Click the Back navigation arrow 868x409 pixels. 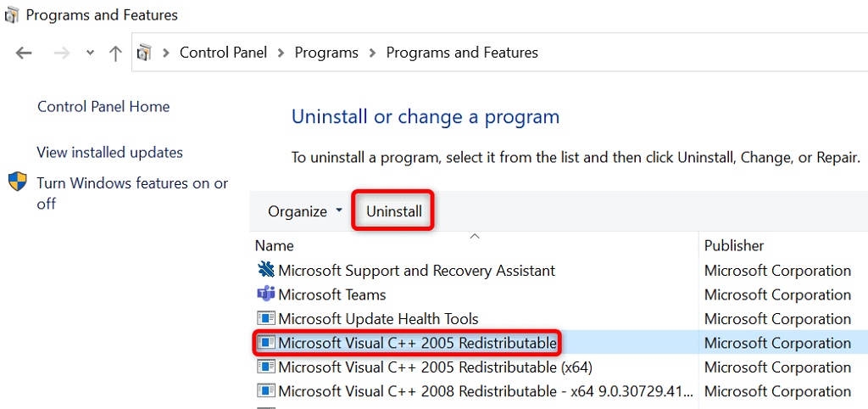coord(24,53)
